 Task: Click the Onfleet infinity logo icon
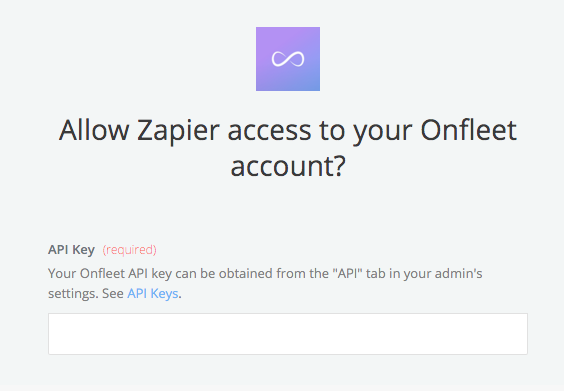click(288, 59)
